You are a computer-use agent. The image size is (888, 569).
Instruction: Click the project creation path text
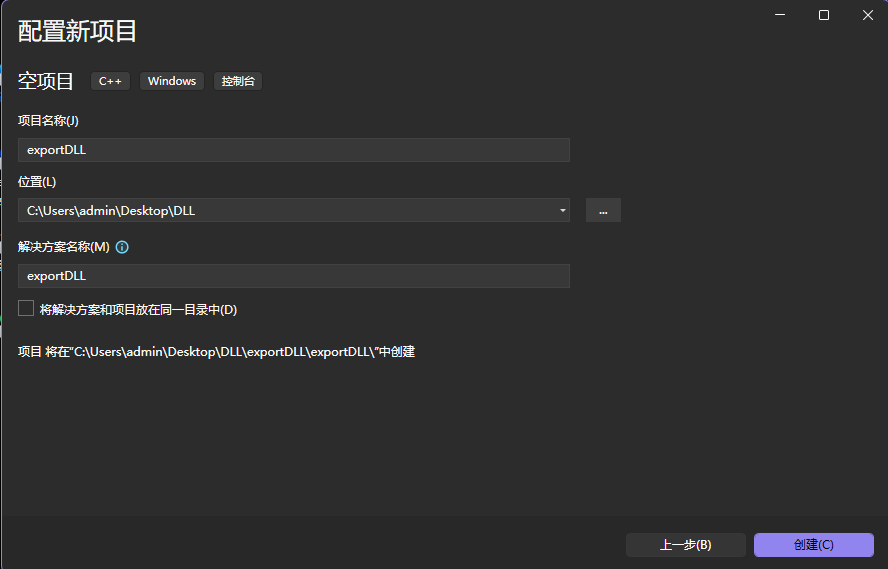[216, 352]
